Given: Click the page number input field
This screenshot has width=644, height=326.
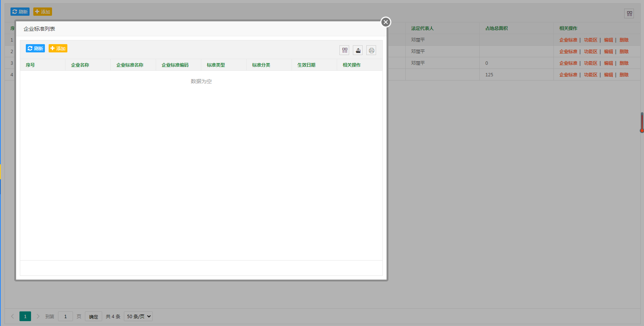Looking at the screenshot, I should [x=65, y=316].
